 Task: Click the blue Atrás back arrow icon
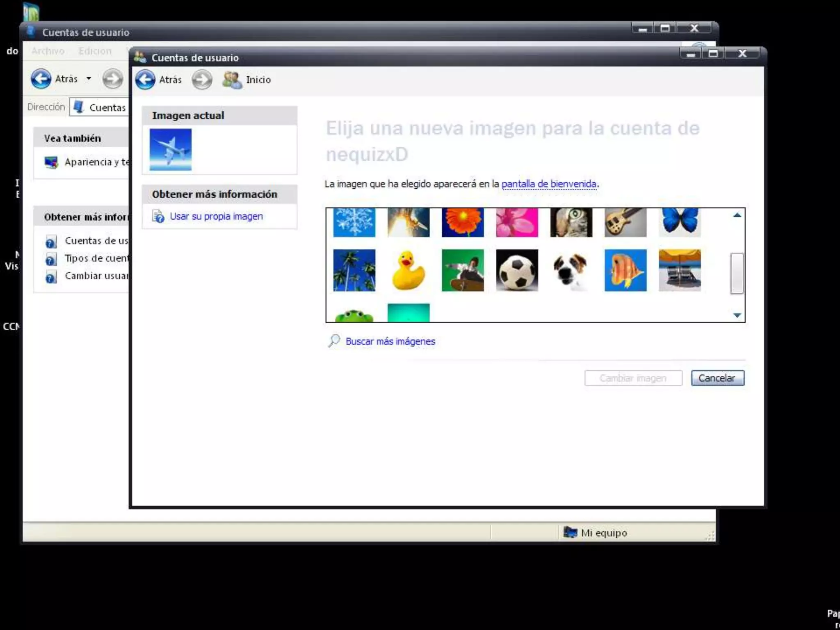tap(145, 80)
